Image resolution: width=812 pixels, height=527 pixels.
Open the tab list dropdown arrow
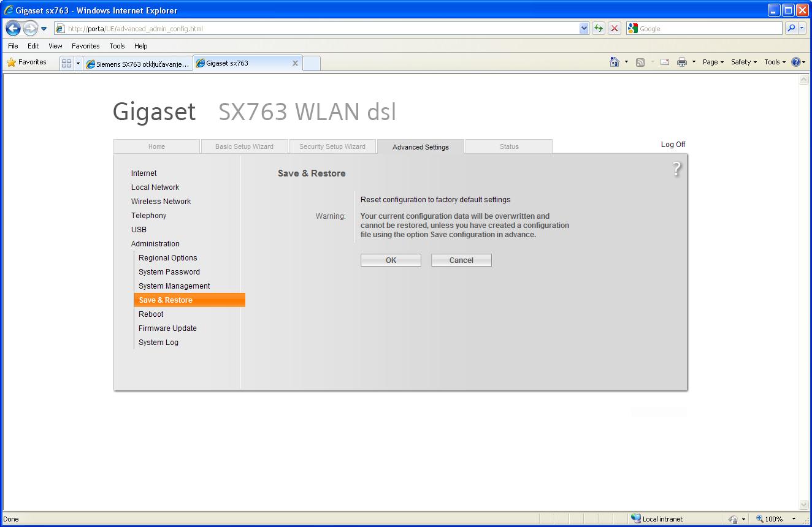(78, 63)
